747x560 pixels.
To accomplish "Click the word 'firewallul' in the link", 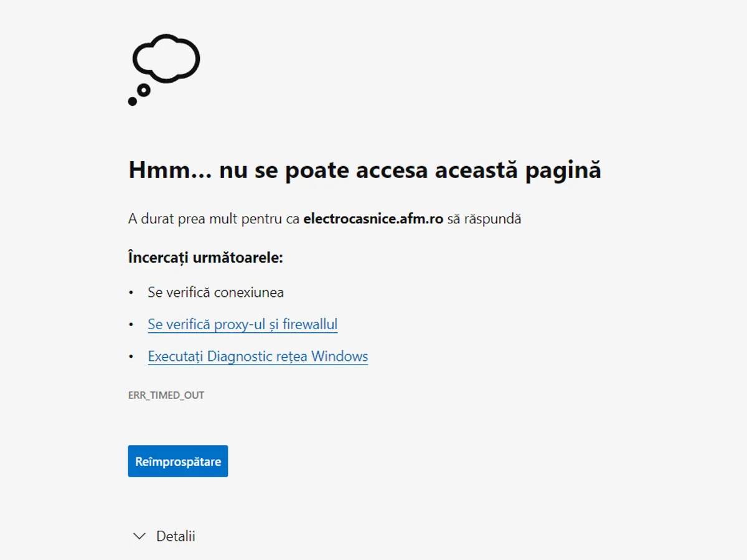I will point(309,324).
